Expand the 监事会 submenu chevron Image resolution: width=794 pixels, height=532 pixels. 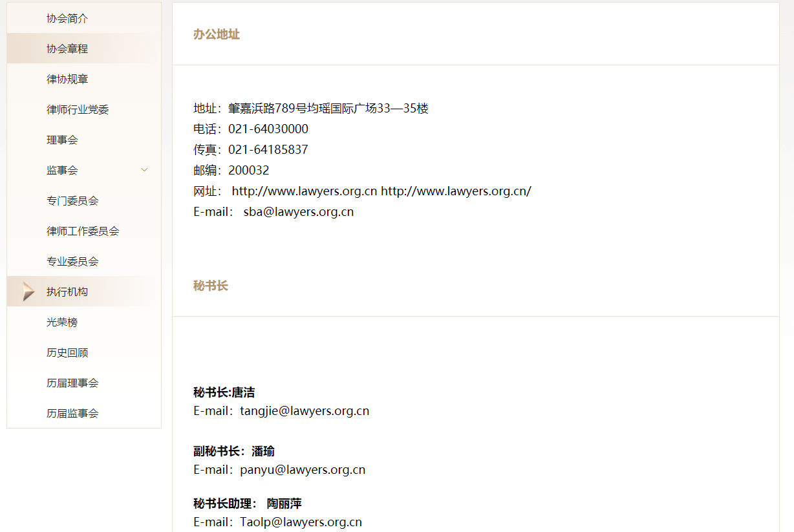click(144, 169)
